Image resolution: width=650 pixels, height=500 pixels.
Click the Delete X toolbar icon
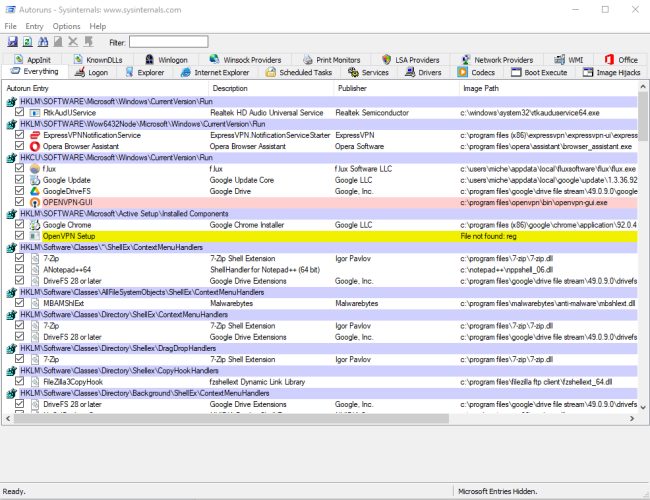(x=73, y=41)
